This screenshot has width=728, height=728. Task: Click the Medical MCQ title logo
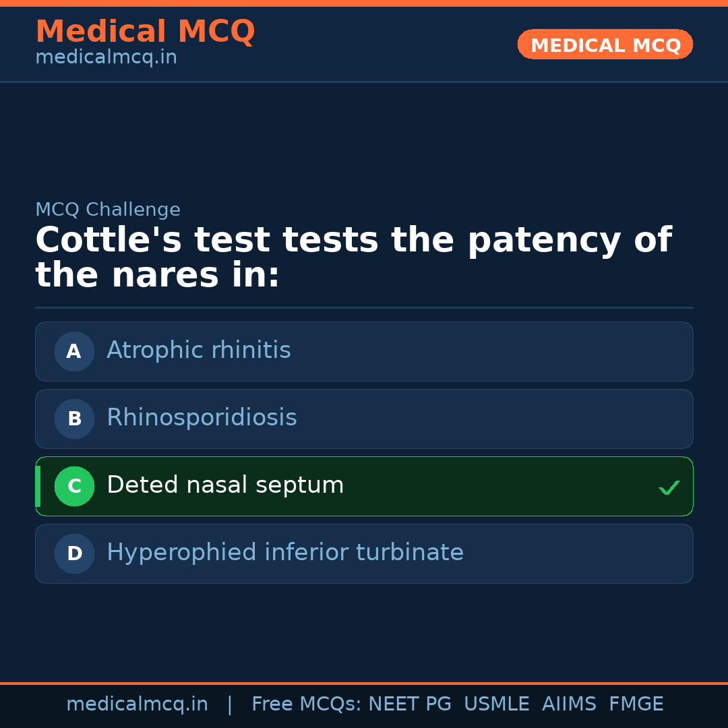[145, 31]
